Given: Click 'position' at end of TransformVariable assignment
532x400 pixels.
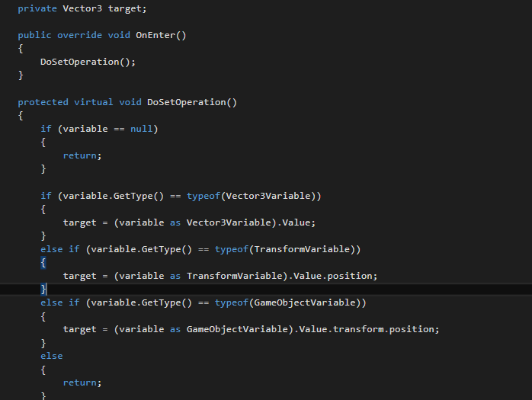Looking at the screenshot, I should (x=352, y=276).
